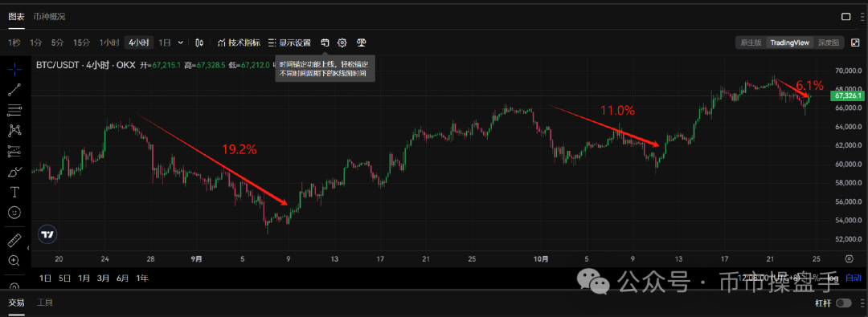Open the 工具 tab
Image resolution: width=868 pixels, height=317 pixels.
click(45, 303)
